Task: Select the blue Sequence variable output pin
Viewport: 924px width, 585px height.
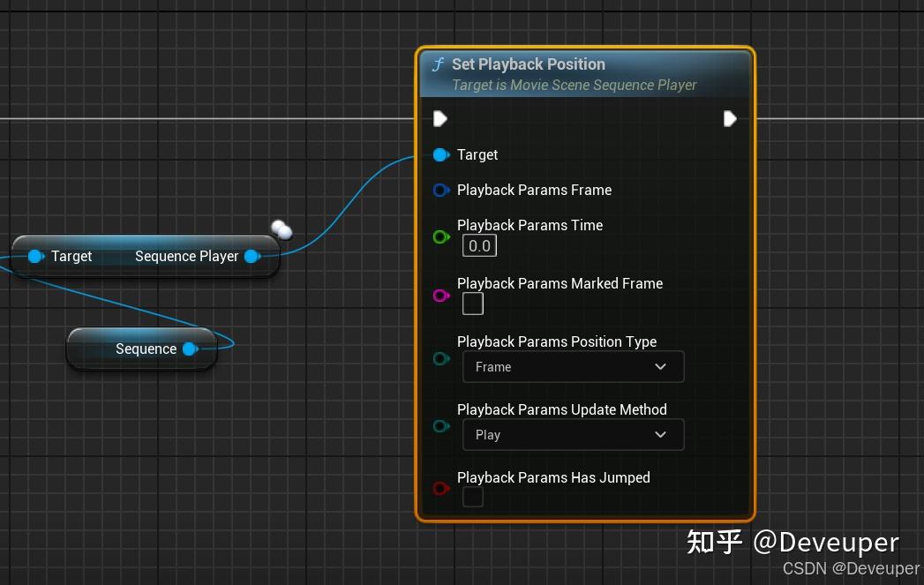Action: pos(190,349)
